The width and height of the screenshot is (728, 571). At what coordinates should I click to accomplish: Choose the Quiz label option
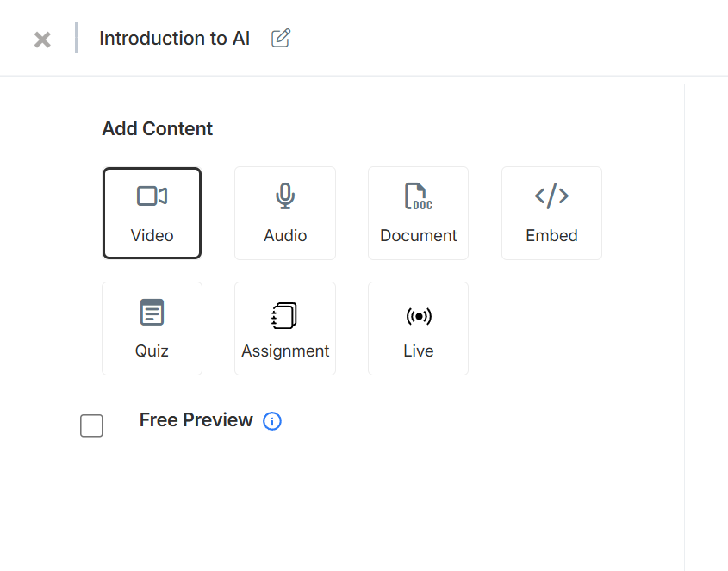(152, 351)
